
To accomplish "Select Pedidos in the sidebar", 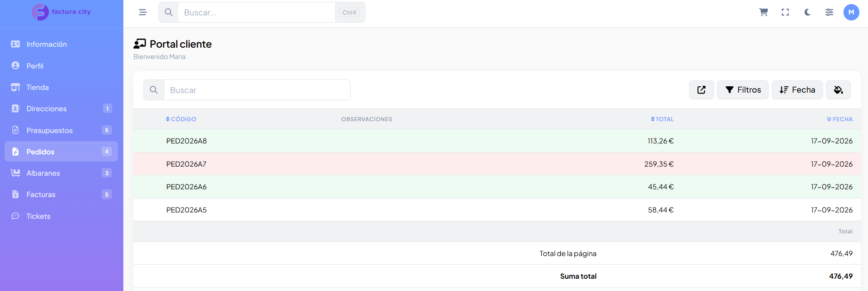I will (x=61, y=152).
